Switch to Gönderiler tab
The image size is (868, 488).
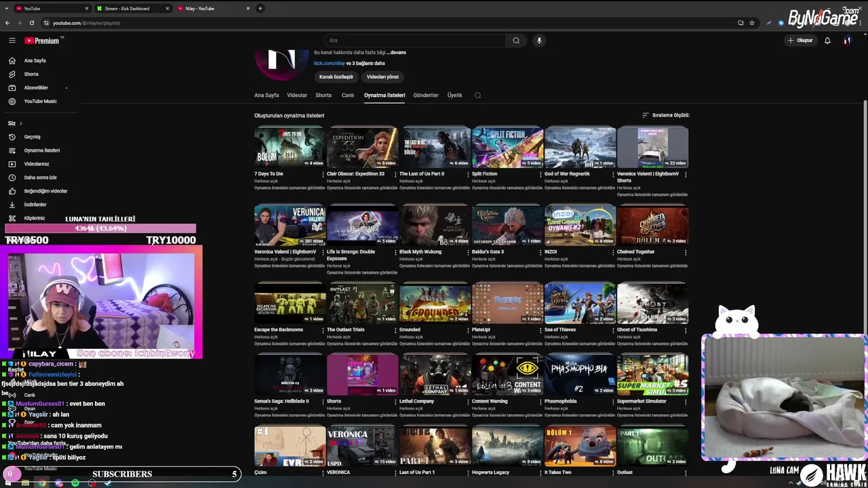click(426, 96)
